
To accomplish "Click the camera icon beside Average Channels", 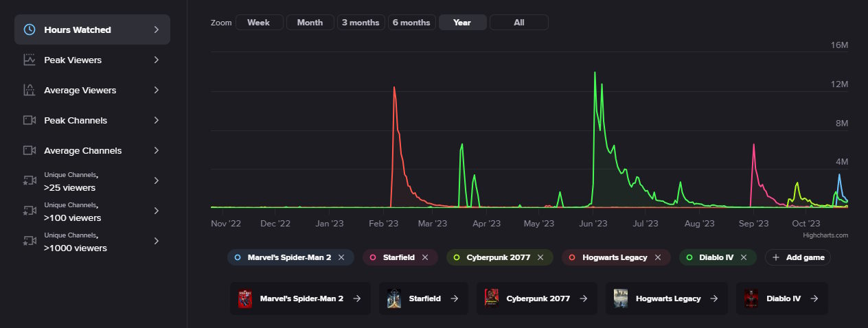I will [30, 150].
